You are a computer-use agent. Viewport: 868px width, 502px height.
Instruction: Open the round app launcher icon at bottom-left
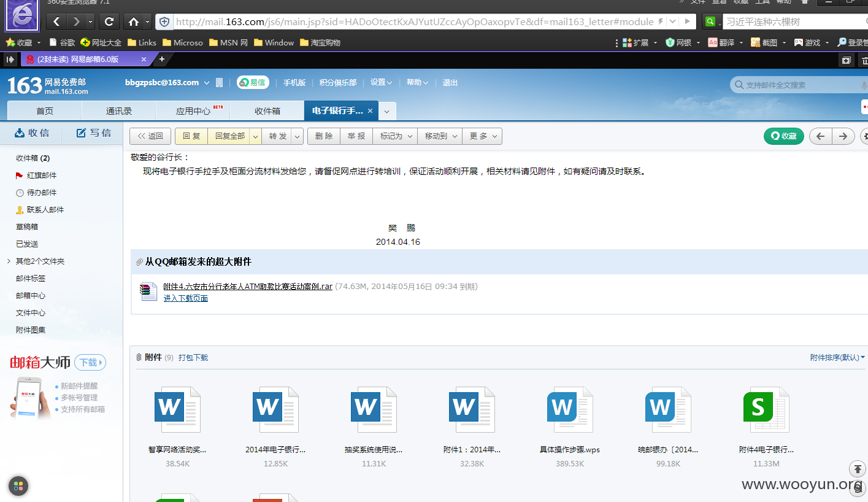click(18, 486)
